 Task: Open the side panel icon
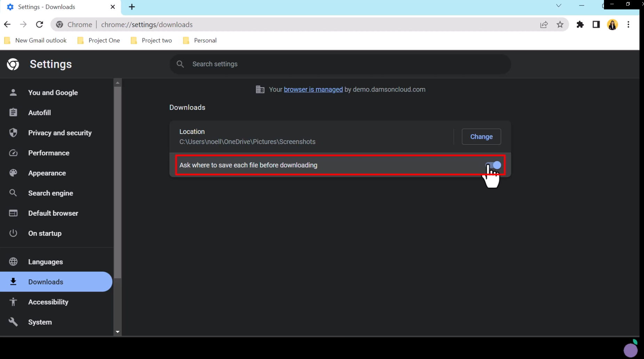tap(596, 24)
